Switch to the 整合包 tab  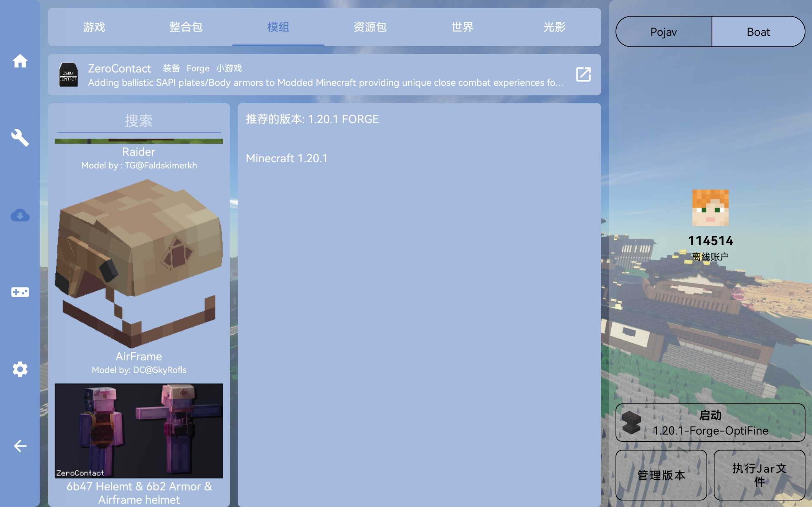[x=186, y=27]
